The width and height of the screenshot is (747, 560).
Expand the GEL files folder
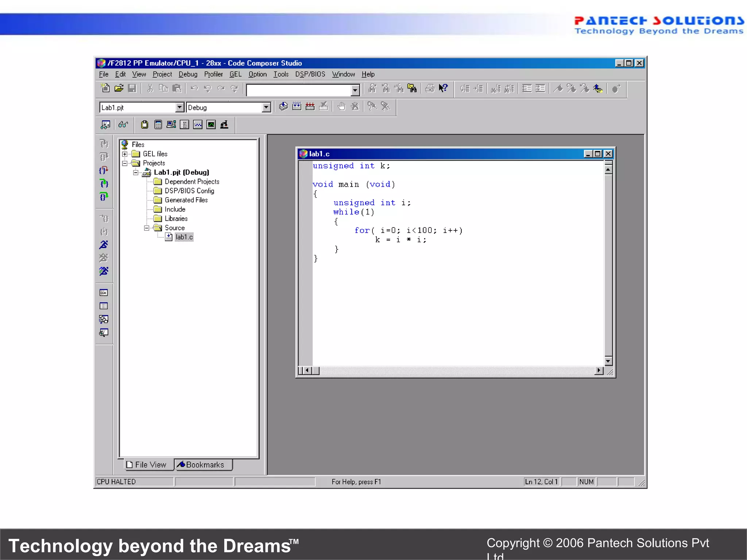tap(125, 154)
